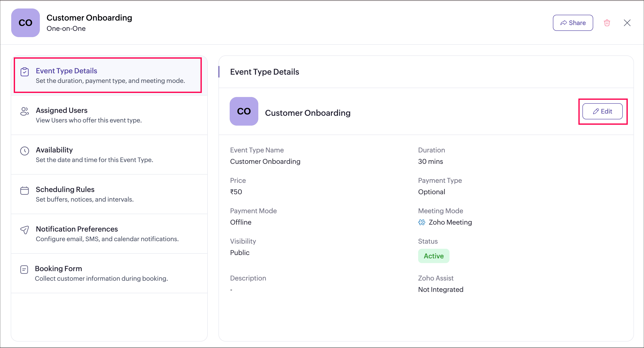Click the CO avatar beside Customer Onboarding title
This screenshot has height=348, width=644.
pos(244,111)
